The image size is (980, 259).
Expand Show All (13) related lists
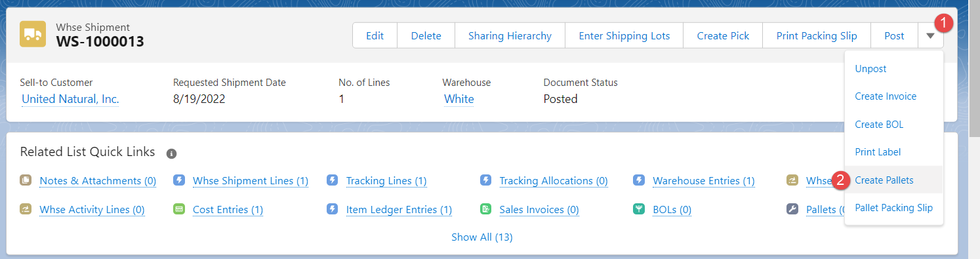click(x=482, y=237)
